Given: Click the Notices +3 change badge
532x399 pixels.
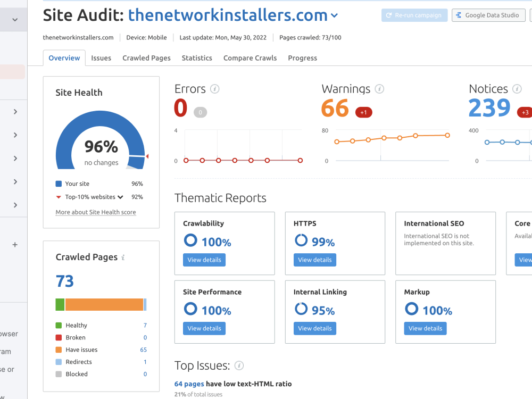Looking at the screenshot, I should (525, 112).
